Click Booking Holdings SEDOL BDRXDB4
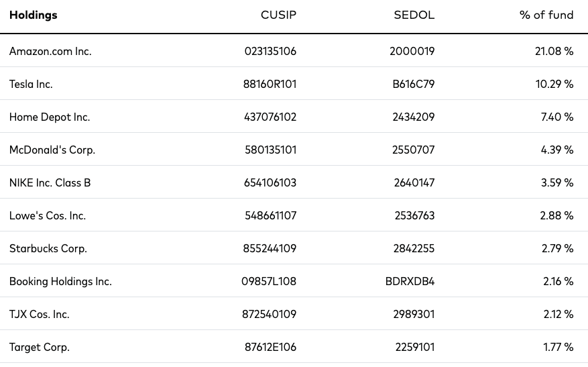Image resolution: width=588 pixels, height=367 pixels. (410, 281)
